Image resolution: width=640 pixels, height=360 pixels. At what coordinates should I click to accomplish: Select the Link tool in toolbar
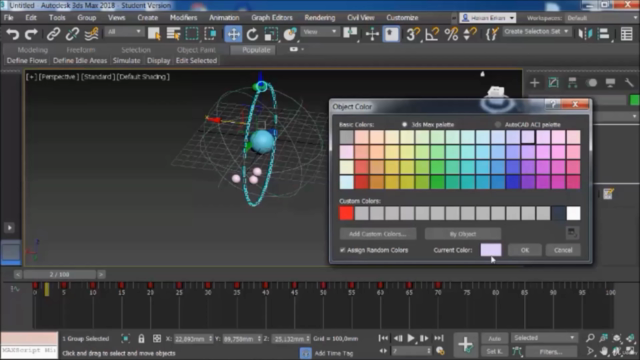click(x=53, y=34)
